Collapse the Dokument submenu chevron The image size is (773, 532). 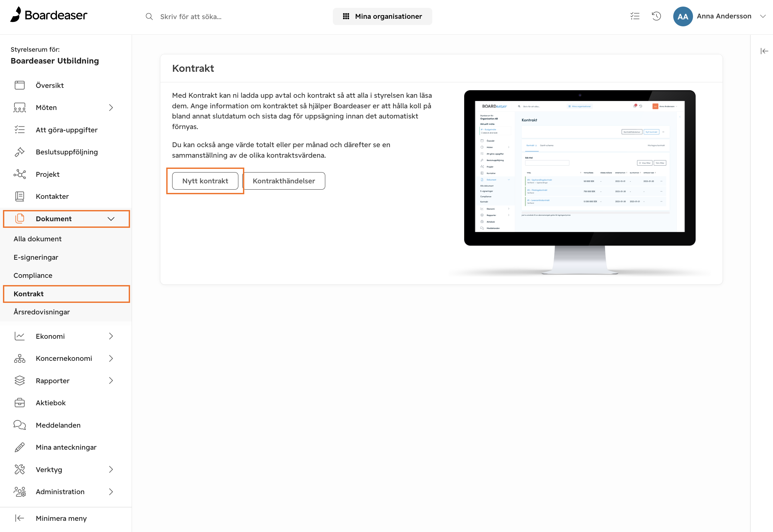tap(111, 219)
